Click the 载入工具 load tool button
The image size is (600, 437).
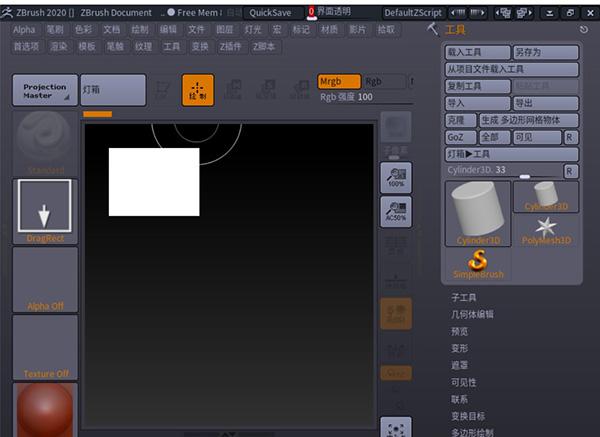point(476,52)
